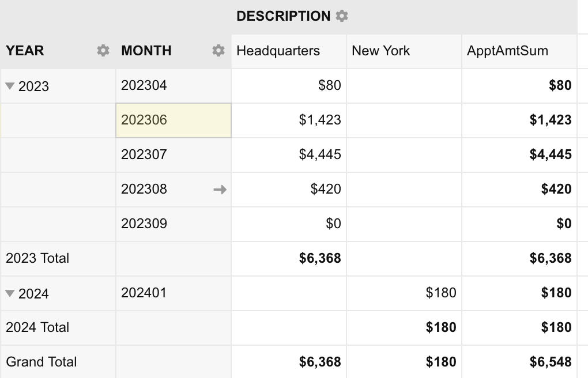The image size is (588, 378).
Task: Select the $180 New York cell
Action: [x=440, y=293]
